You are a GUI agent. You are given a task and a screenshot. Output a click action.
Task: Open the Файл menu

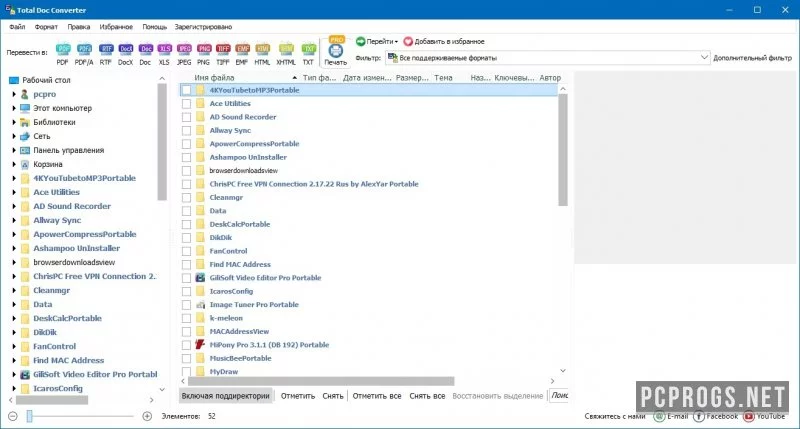coord(17,27)
